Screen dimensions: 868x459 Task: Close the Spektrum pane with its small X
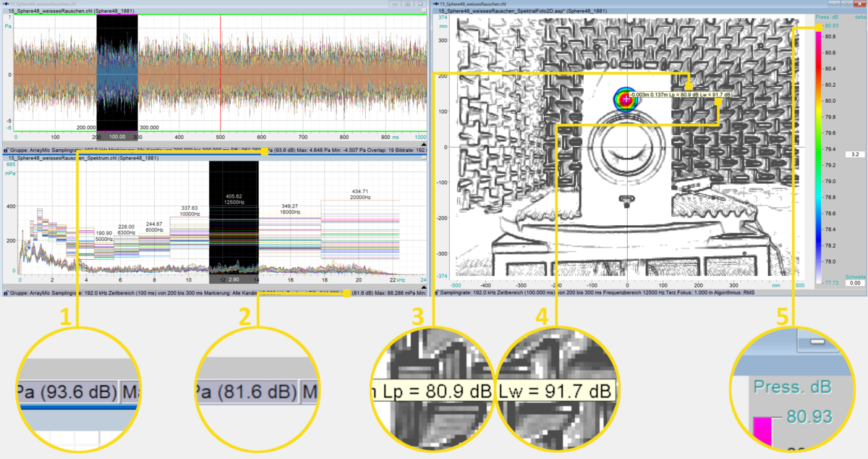point(425,157)
